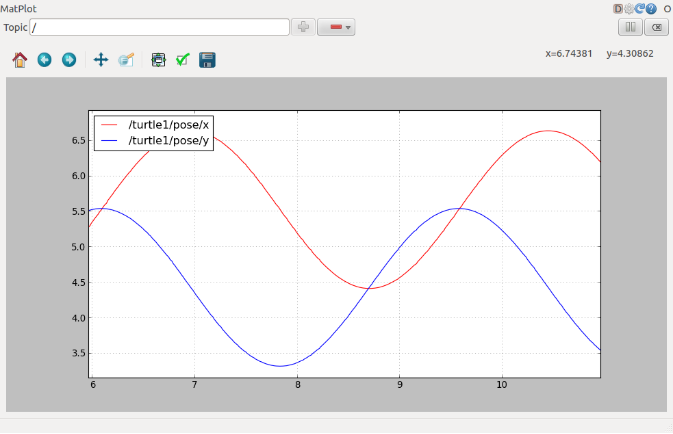Reset plot to original home view
673x434 pixels.
tap(20, 60)
